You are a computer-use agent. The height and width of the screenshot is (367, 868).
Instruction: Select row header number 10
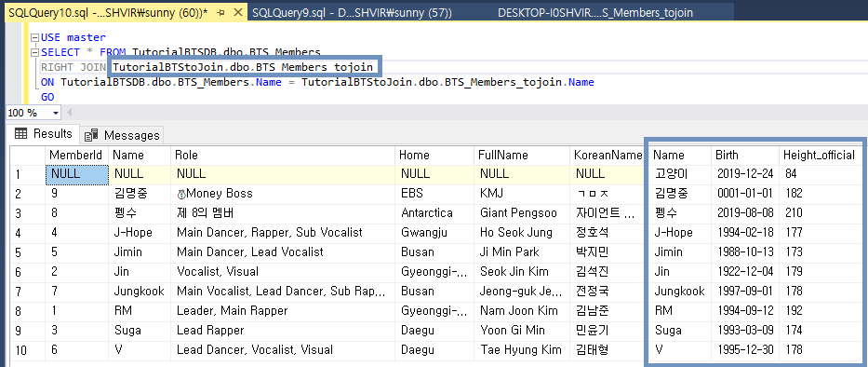pos(28,350)
